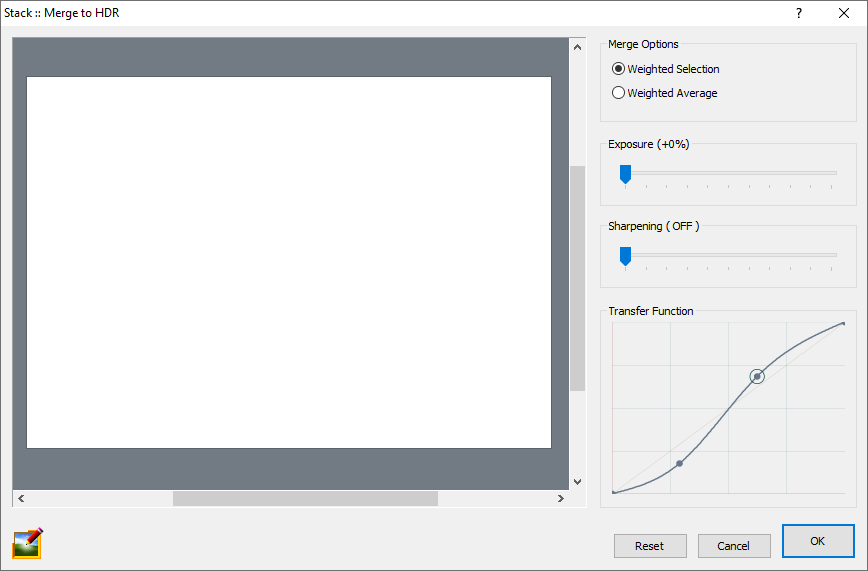Select the circled upper transfer curve point

pyautogui.click(x=757, y=376)
